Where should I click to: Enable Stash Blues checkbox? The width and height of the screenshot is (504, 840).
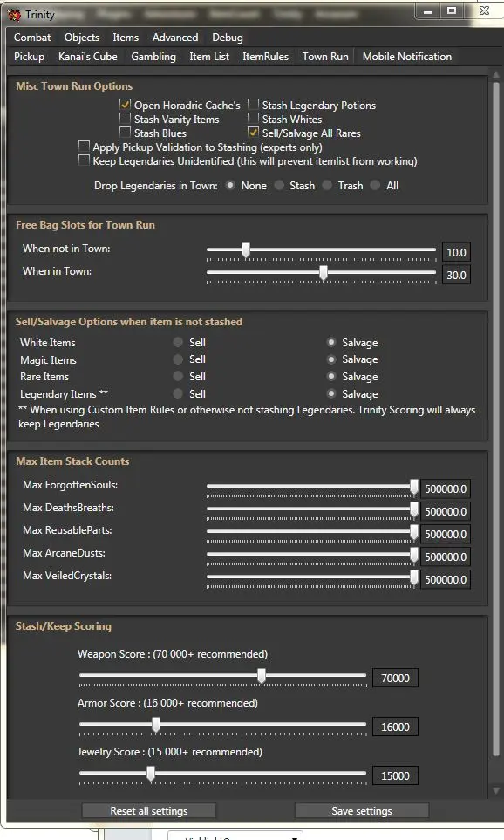[125, 132]
